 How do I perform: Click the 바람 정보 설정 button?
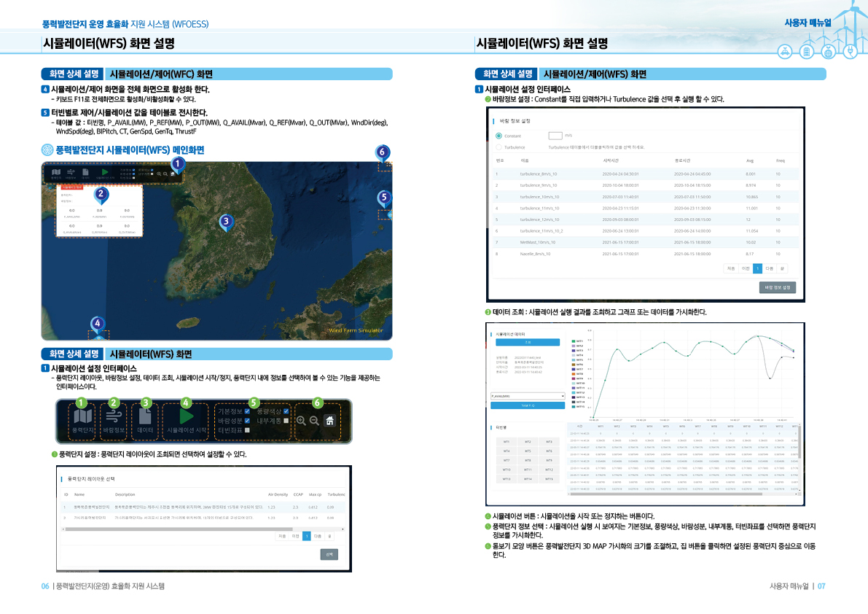(x=777, y=287)
